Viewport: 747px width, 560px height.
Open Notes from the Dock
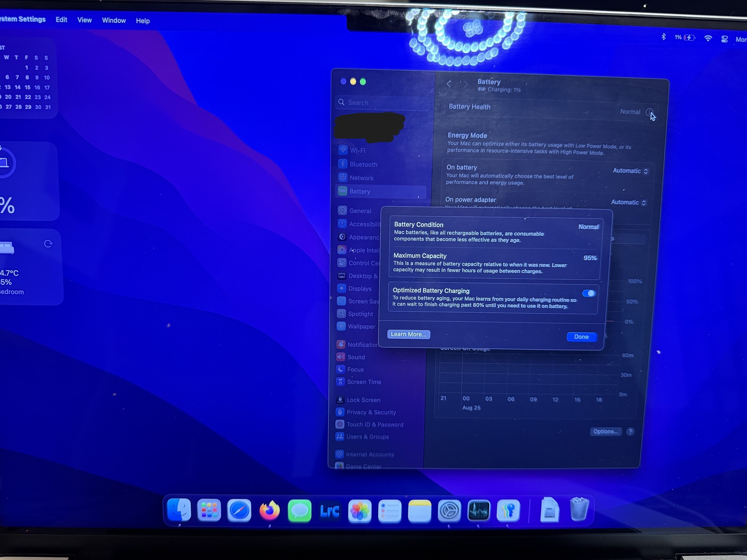pyautogui.click(x=420, y=511)
